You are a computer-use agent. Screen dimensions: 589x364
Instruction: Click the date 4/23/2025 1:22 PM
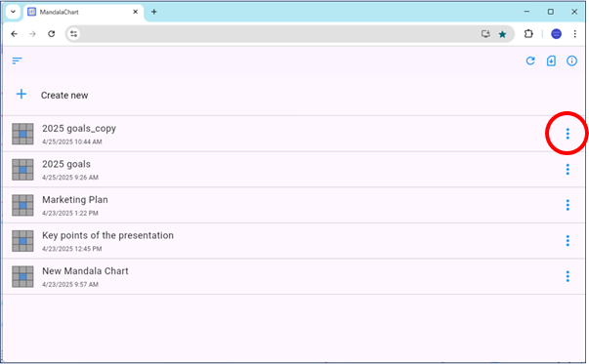pos(70,213)
